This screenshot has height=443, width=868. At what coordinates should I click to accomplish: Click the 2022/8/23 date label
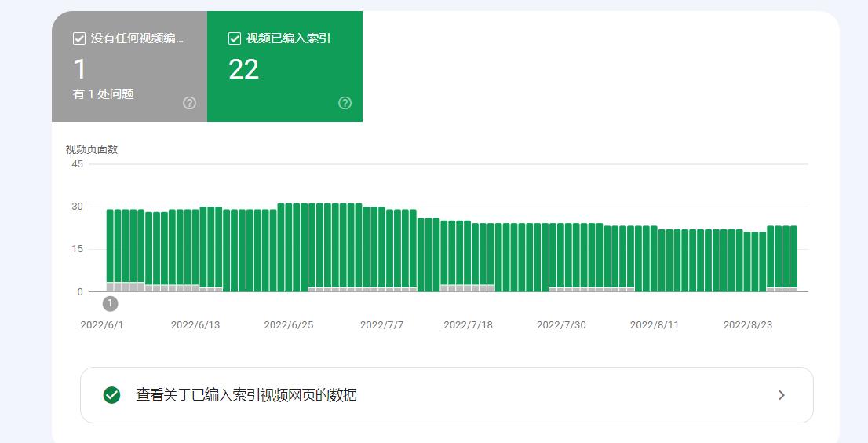[748, 325]
